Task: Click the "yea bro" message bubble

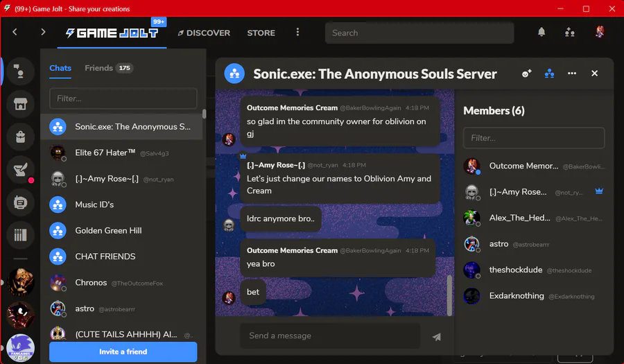Action: coord(338,257)
